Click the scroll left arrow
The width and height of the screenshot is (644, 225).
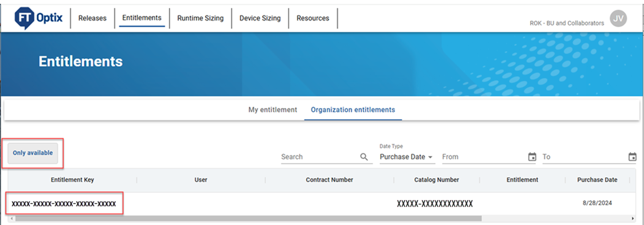point(12,218)
